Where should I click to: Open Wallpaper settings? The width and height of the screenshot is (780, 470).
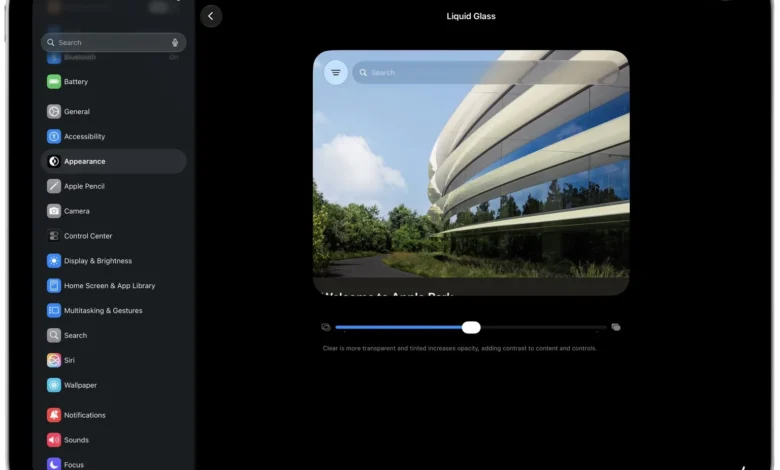coord(113,385)
